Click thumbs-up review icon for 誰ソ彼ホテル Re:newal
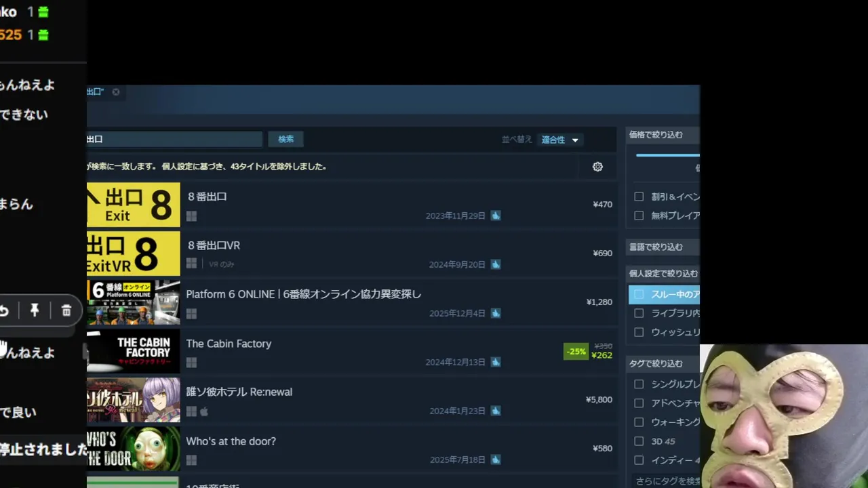Screen dimensions: 868x488 pyautogui.click(x=496, y=411)
